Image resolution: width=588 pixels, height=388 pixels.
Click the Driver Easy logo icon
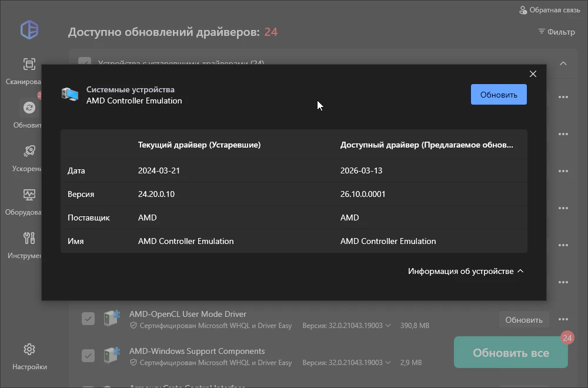pyautogui.click(x=29, y=29)
